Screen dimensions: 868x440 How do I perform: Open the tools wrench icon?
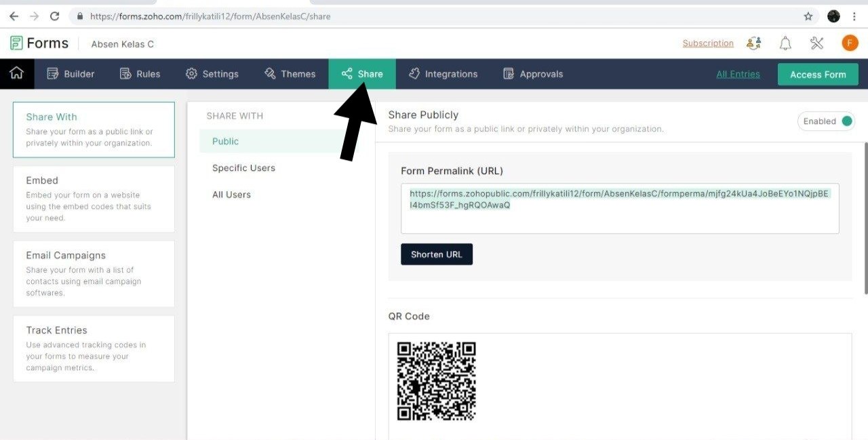(817, 43)
